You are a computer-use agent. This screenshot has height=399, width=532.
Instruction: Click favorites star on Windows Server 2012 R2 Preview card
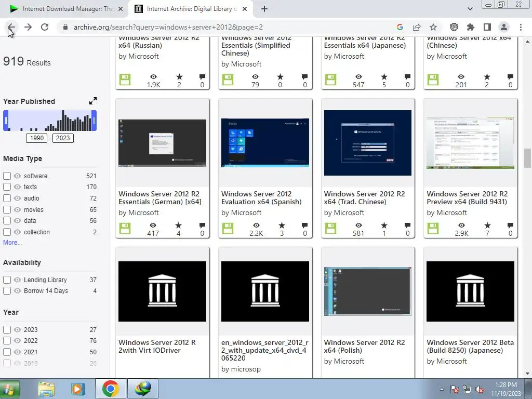point(487,225)
